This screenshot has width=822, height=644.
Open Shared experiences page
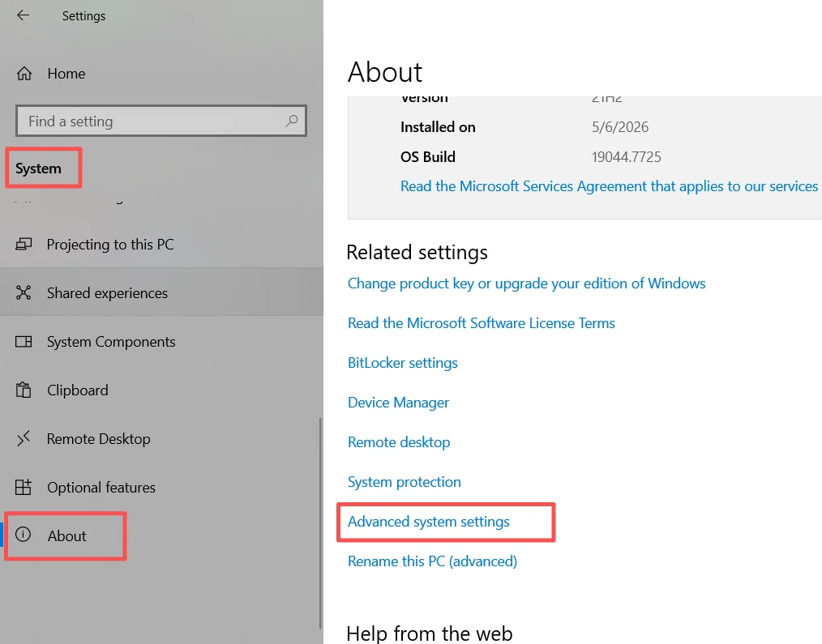coord(161,292)
